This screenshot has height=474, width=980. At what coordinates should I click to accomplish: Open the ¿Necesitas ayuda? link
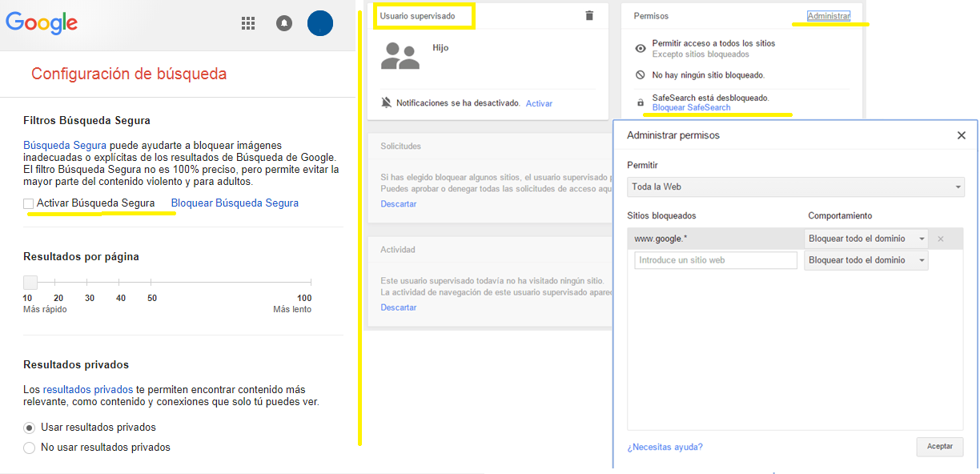665,447
